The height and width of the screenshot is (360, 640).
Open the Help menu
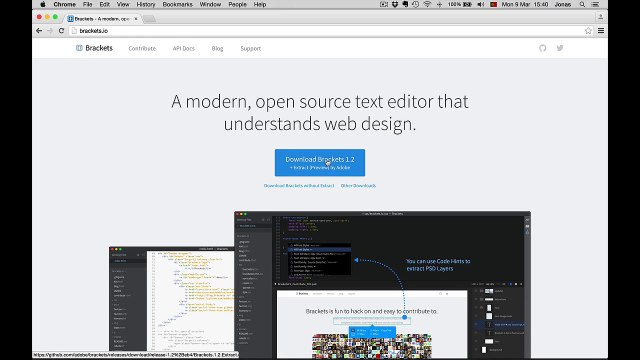pos(260,4)
